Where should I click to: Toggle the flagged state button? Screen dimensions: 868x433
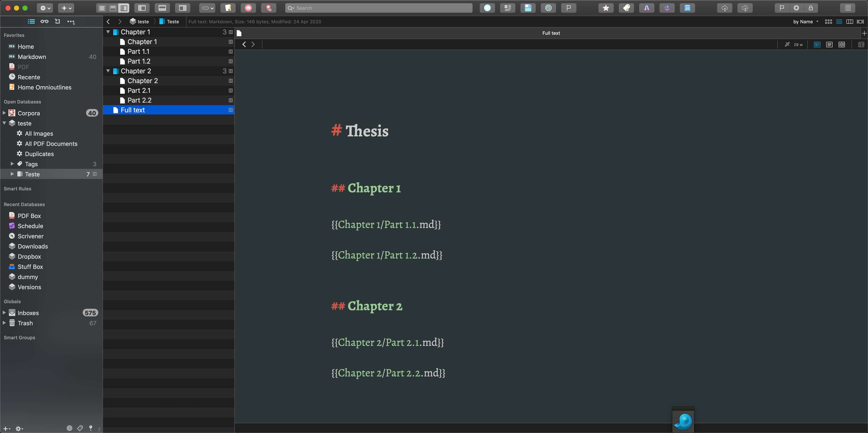tap(782, 8)
